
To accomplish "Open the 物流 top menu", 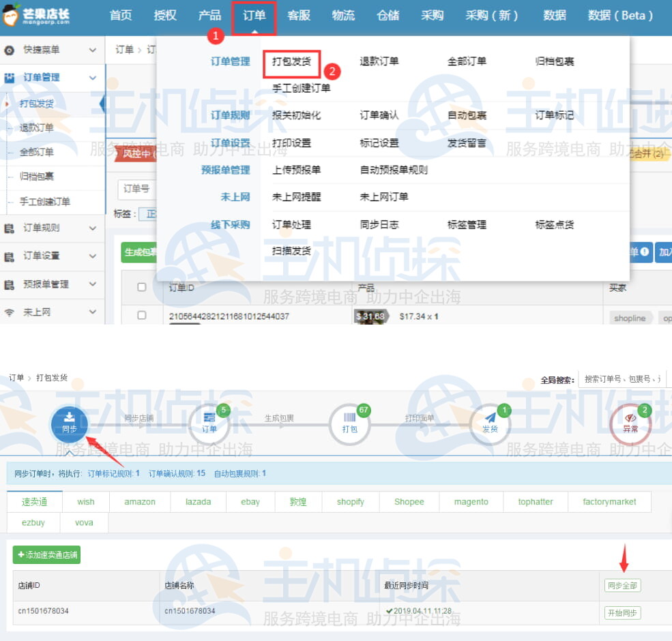I will point(343,16).
